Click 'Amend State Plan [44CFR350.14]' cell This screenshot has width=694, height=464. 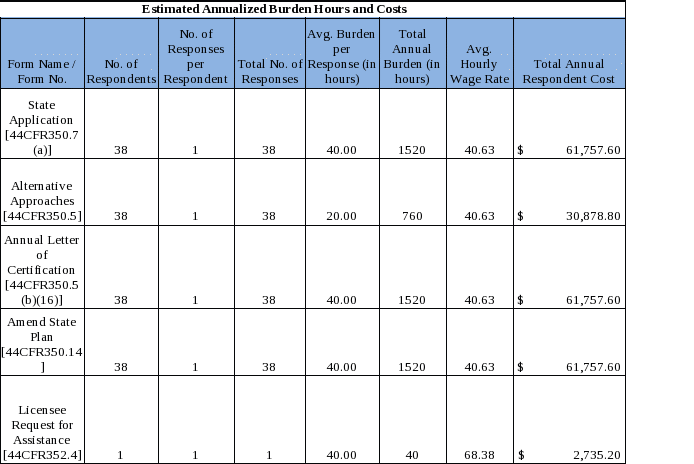point(42,342)
